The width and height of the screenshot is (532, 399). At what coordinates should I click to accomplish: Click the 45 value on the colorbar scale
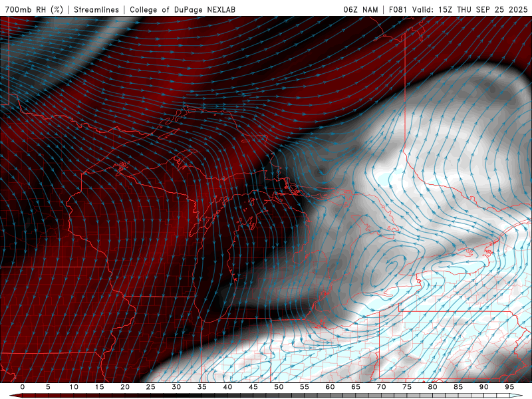coord(253,387)
